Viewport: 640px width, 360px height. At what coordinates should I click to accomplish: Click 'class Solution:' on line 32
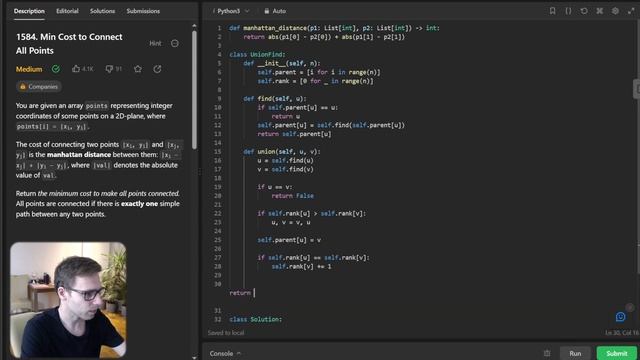[256, 319]
